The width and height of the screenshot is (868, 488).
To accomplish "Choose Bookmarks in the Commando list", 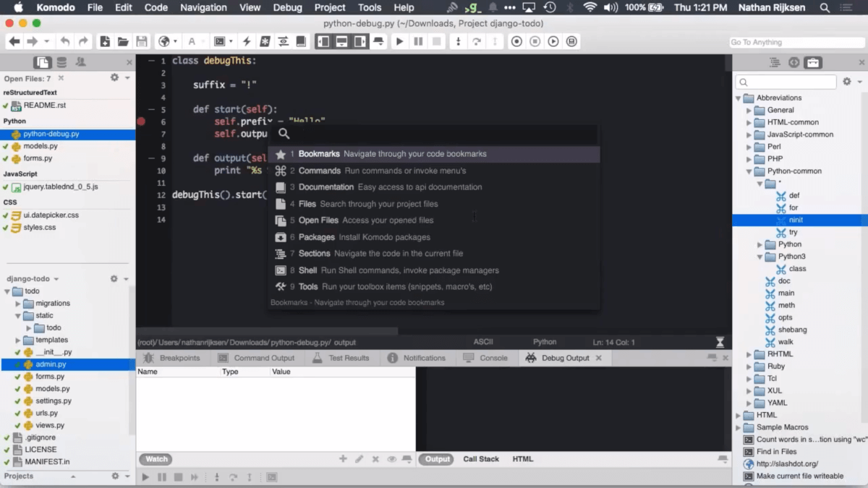I will point(434,154).
